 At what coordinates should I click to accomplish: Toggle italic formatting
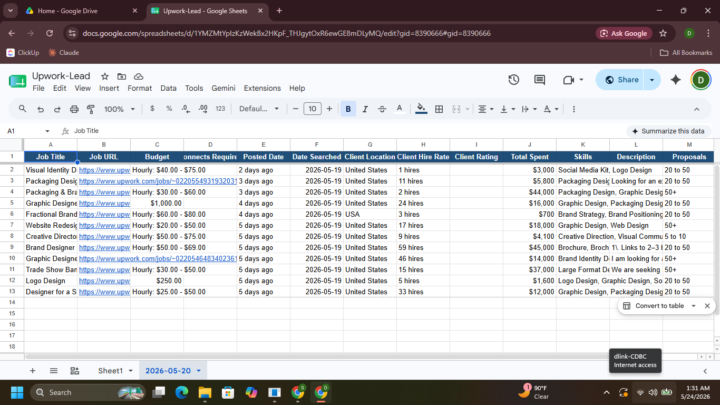click(x=365, y=109)
